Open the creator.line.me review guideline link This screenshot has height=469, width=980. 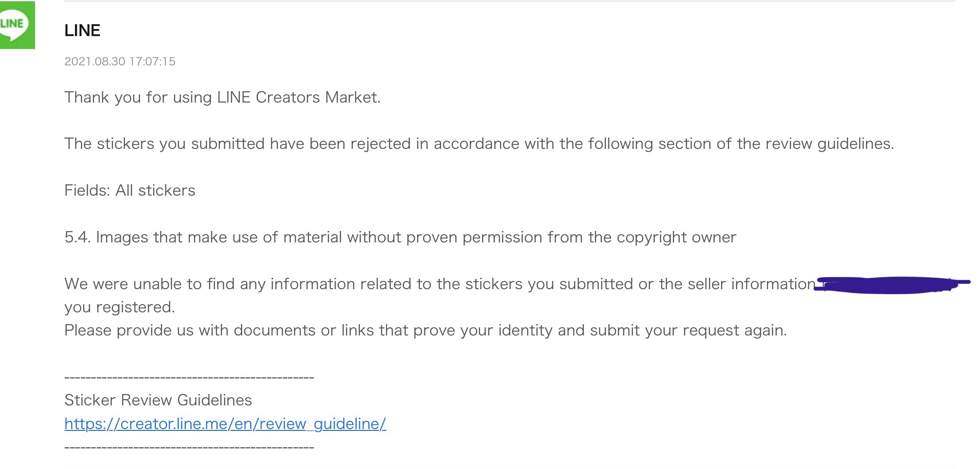[225, 424]
